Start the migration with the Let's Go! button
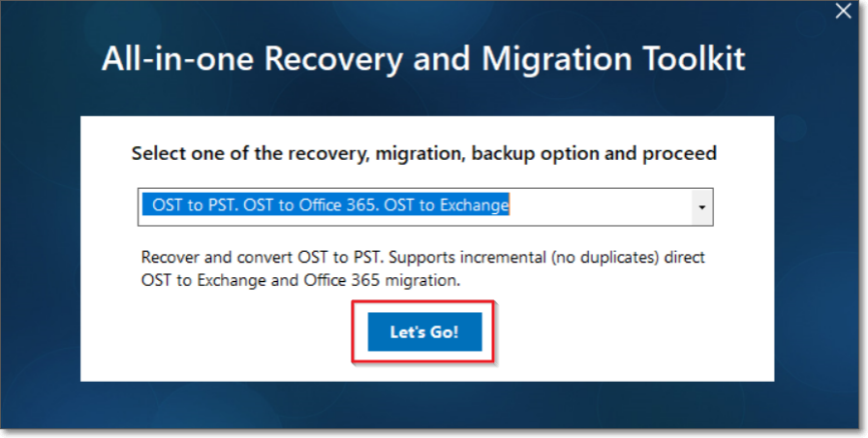Viewport: 868px width, 438px height. tap(424, 331)
